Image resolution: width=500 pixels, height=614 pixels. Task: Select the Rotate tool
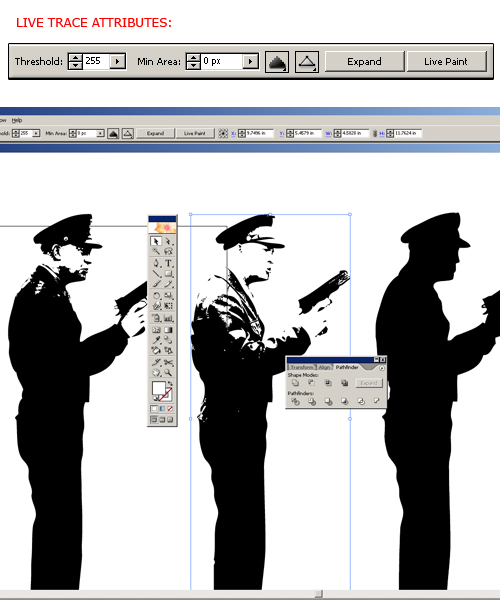point(157,295)
